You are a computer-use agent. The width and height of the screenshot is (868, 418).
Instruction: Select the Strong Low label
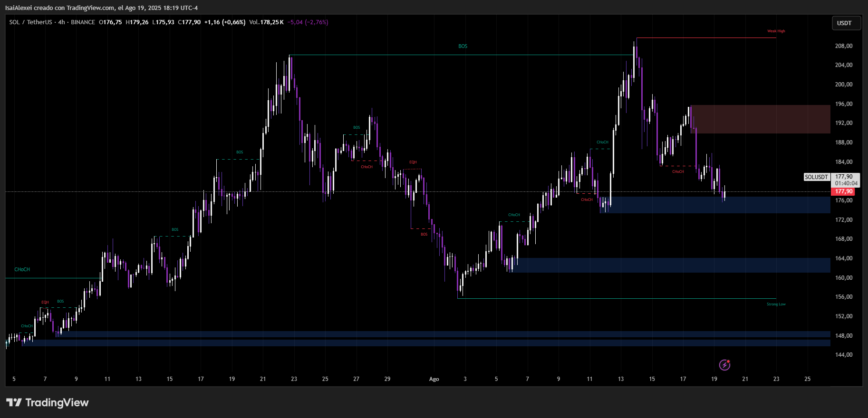click(x=776, y=304)
